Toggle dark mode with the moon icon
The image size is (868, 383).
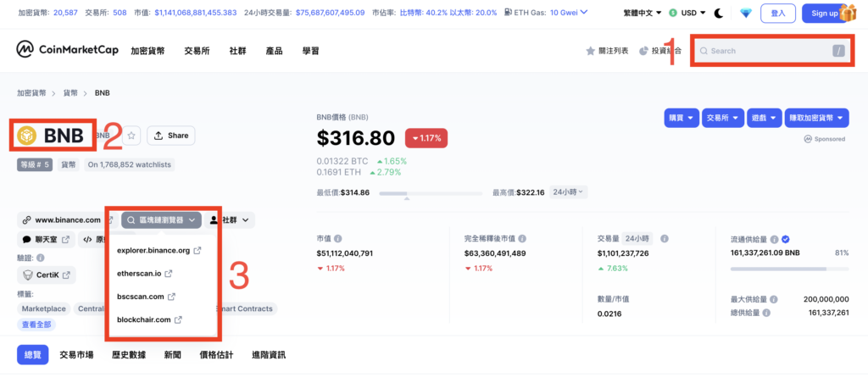point(719,13)
